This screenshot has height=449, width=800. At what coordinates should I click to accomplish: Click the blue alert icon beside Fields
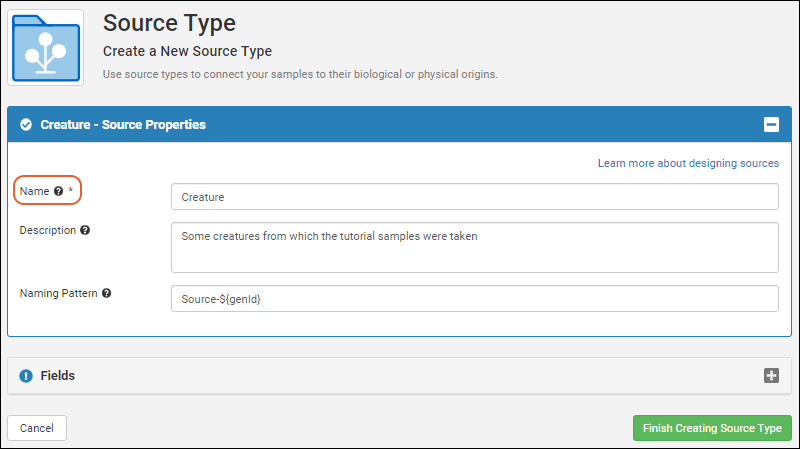coord(26,376)
